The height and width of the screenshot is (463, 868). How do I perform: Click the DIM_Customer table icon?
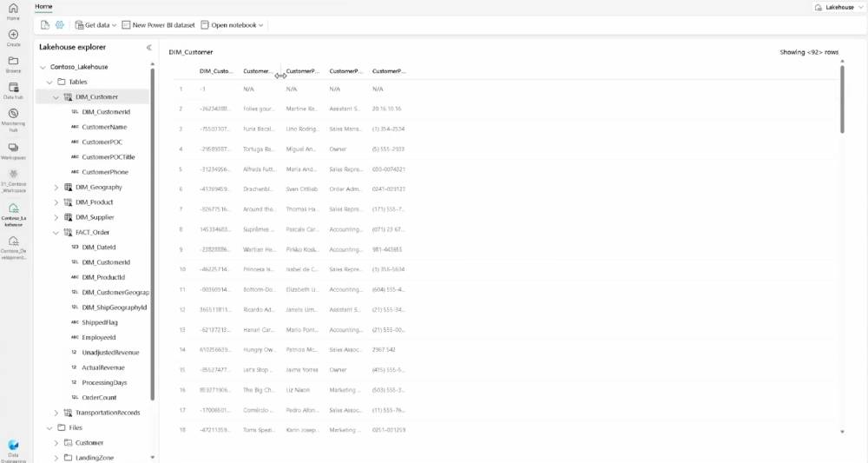coord(68,97)
